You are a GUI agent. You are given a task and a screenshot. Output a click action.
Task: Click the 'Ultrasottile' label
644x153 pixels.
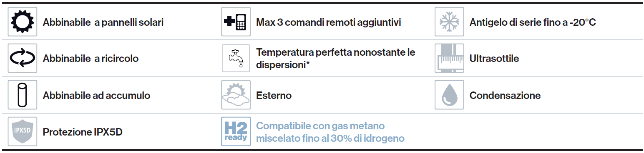494,59
